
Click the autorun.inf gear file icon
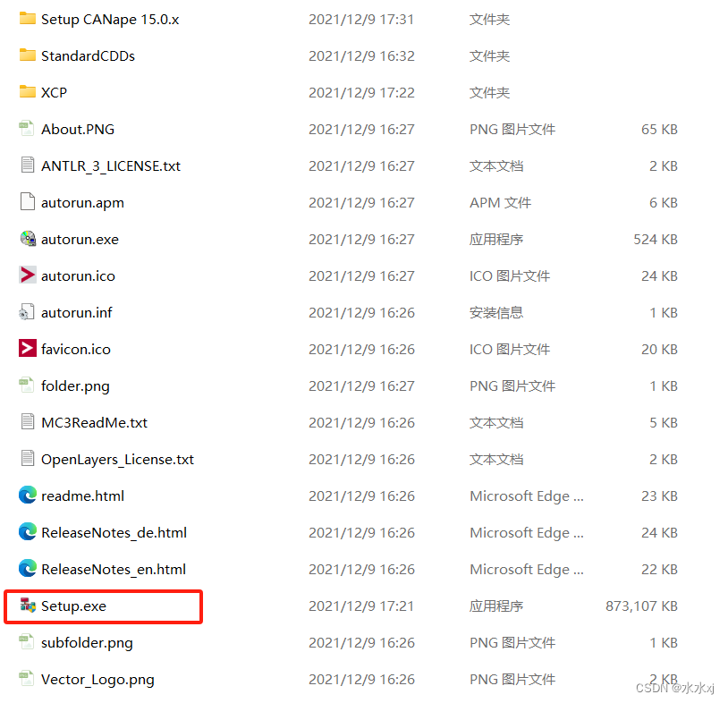(x=27, y=312)
